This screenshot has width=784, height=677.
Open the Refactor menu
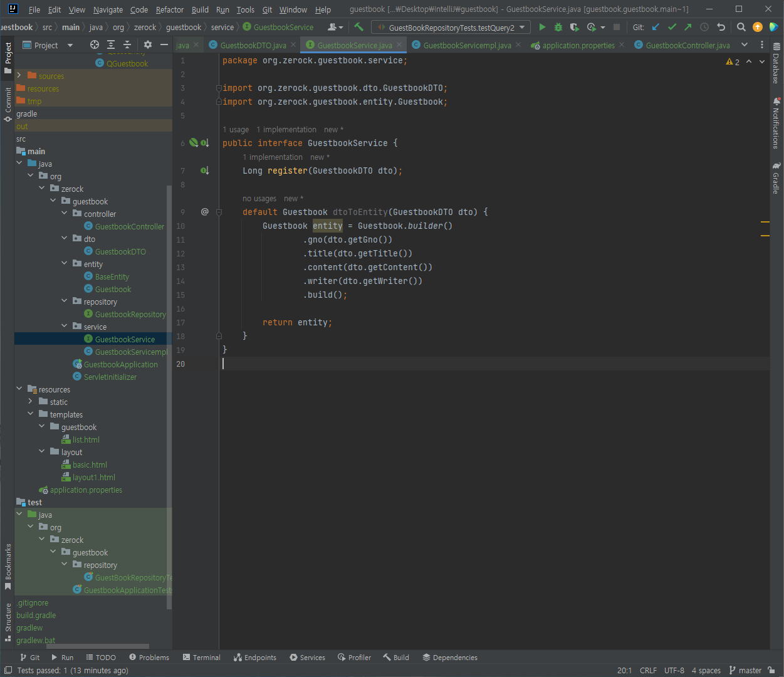pos(170,9)
